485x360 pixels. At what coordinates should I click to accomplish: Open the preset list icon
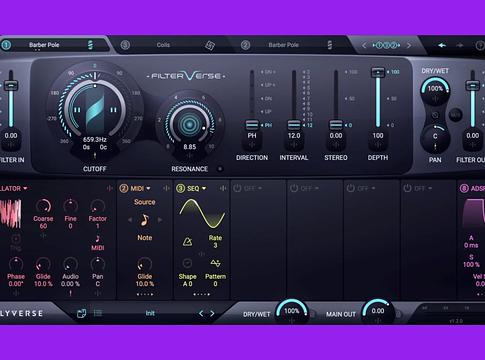[x=98, y=313]
